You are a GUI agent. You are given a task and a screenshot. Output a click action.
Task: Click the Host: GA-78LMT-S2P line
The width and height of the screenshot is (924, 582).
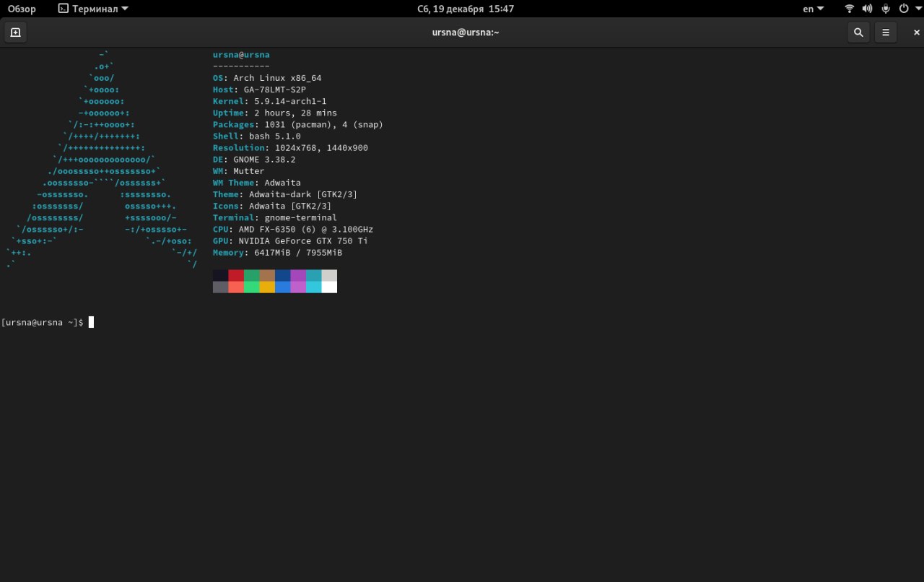coord(259,90)
